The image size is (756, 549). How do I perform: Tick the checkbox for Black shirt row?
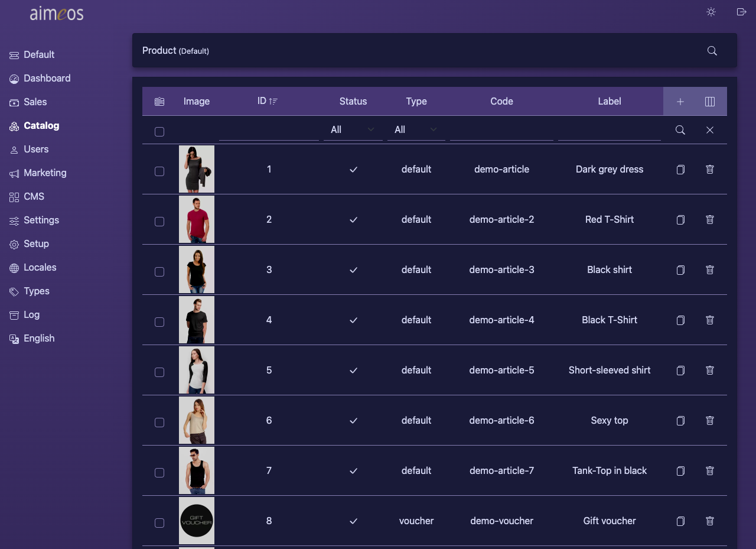click(x=159, y=272)
